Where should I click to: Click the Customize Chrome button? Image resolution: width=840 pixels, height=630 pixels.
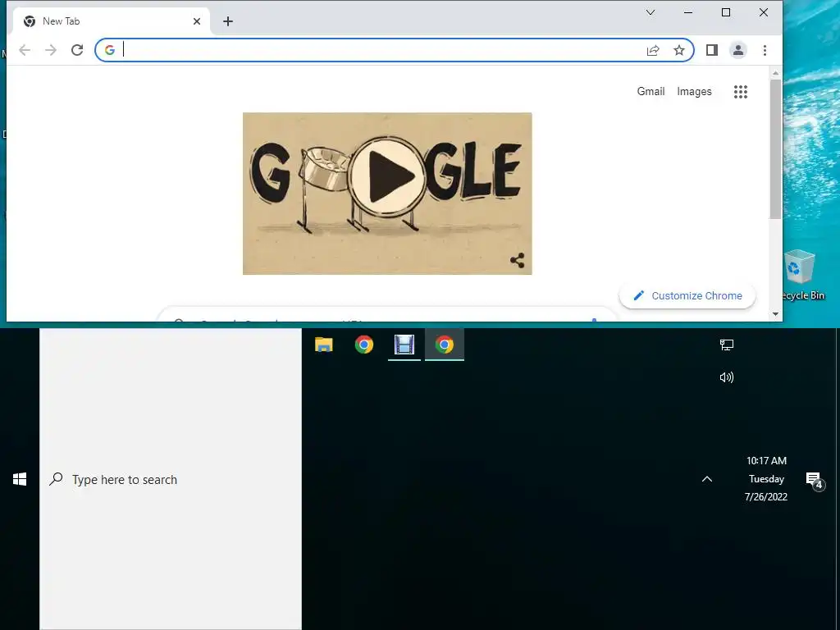(687, 295)
